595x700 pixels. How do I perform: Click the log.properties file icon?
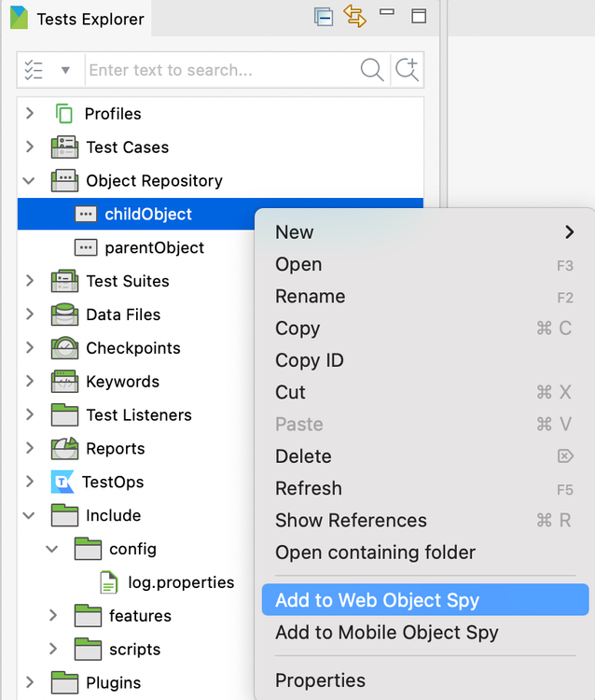coord(110,582)
